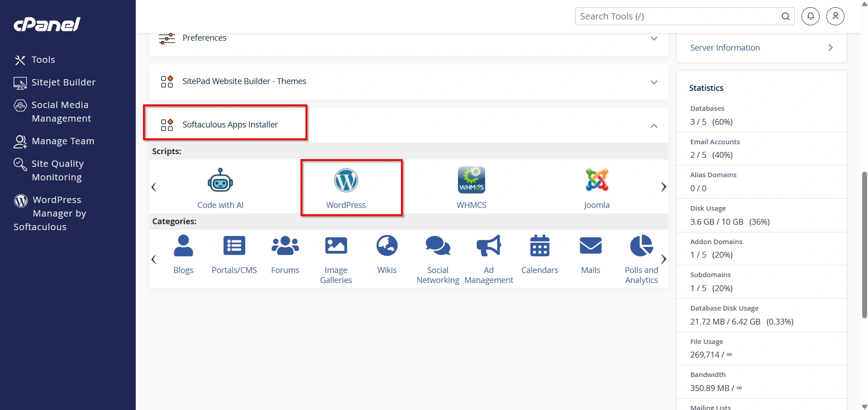Open the Forums category icon
Screen dimensions: 868x410
285,245
